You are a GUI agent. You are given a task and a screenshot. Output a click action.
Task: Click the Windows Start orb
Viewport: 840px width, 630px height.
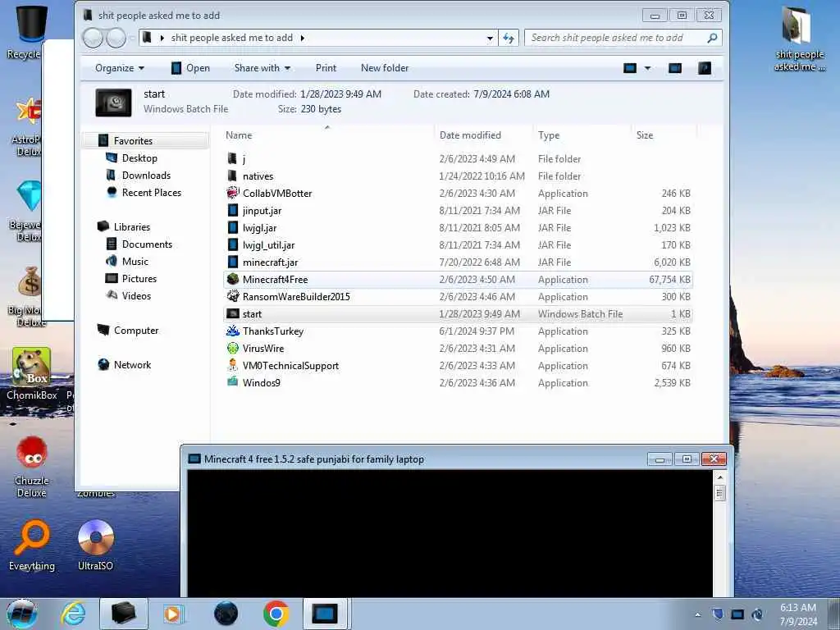click(x=22, y=614)
